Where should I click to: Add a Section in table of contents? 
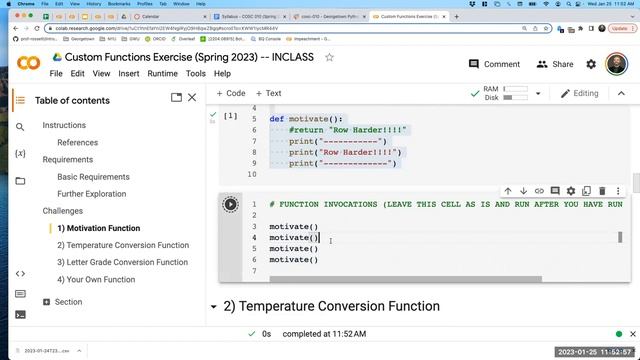coord(62,302)
